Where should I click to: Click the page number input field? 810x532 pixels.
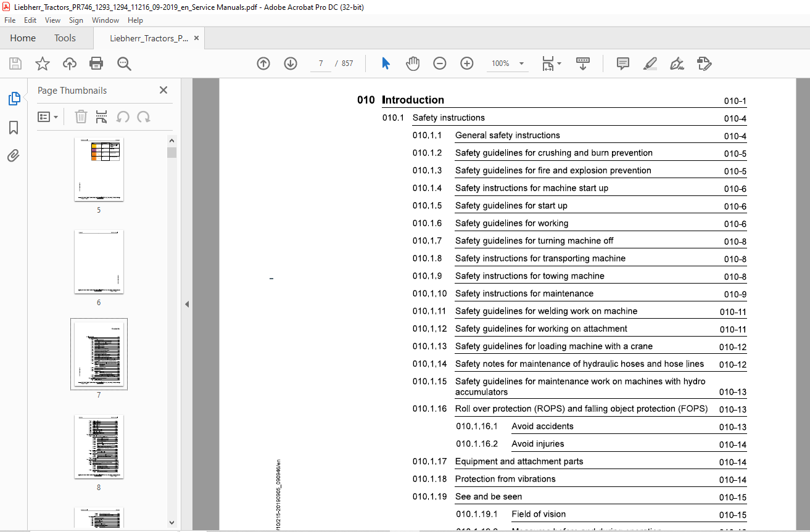pyautogui.click(x=321, y=63)
